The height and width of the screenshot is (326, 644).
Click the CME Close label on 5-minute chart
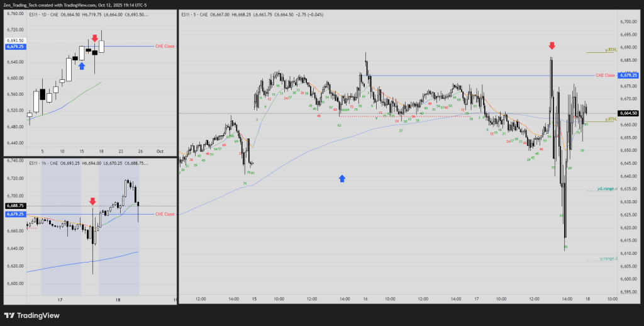[x=605, y=76]
